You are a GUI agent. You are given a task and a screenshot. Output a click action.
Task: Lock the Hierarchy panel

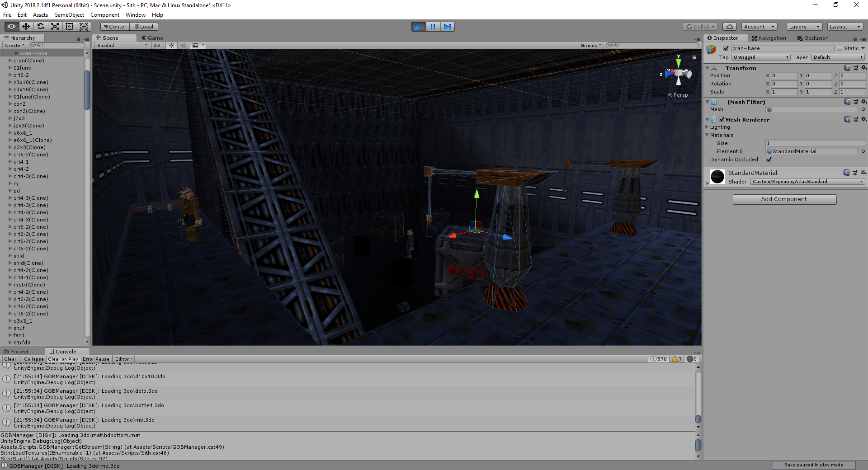point(78,38)
